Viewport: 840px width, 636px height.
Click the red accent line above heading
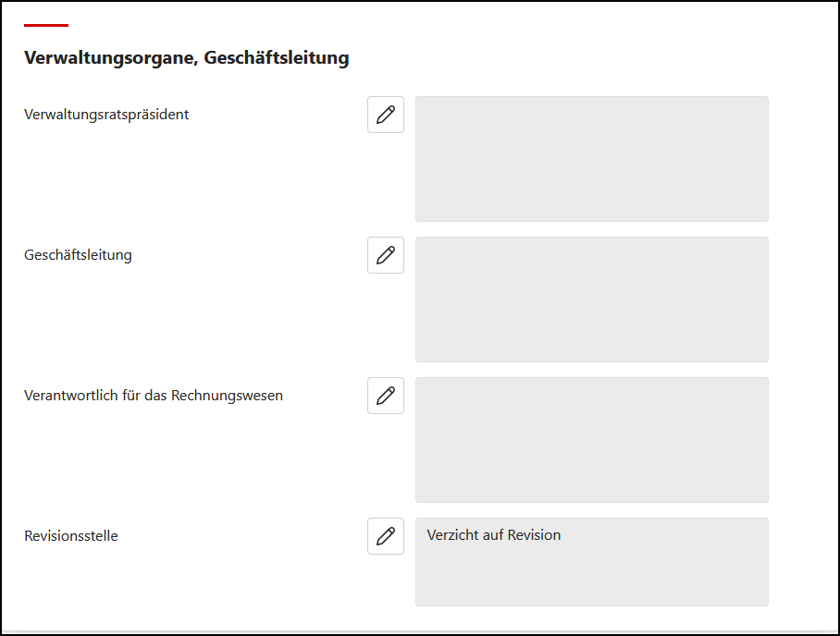[46, 25]
